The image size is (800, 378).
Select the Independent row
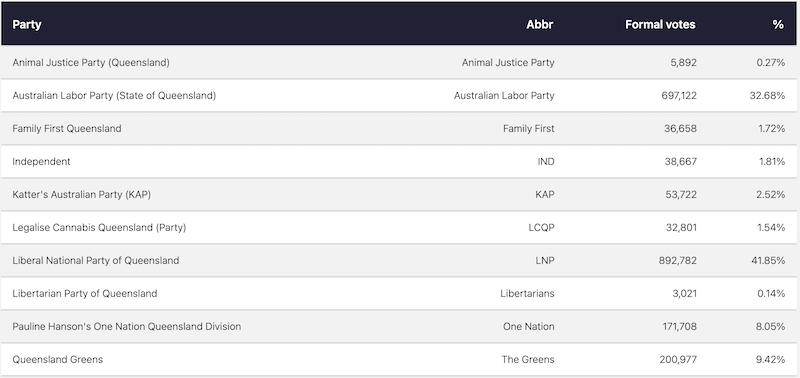(398, 161)
